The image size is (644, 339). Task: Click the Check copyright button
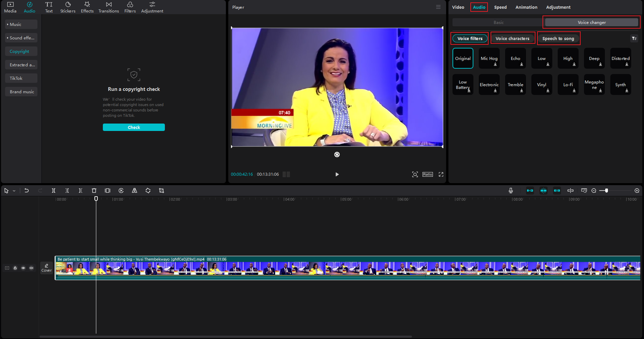tap(134, 127)
